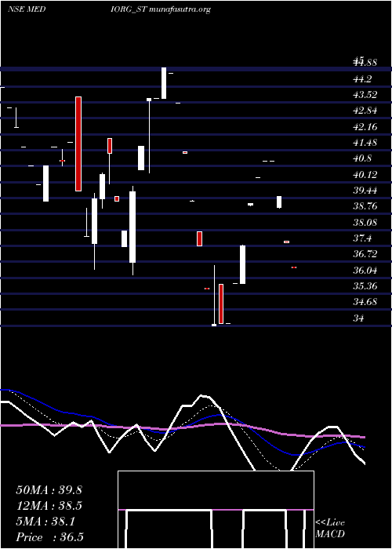Click the 36.04 price axis label
392x549 pixels.
click(365, 271)
